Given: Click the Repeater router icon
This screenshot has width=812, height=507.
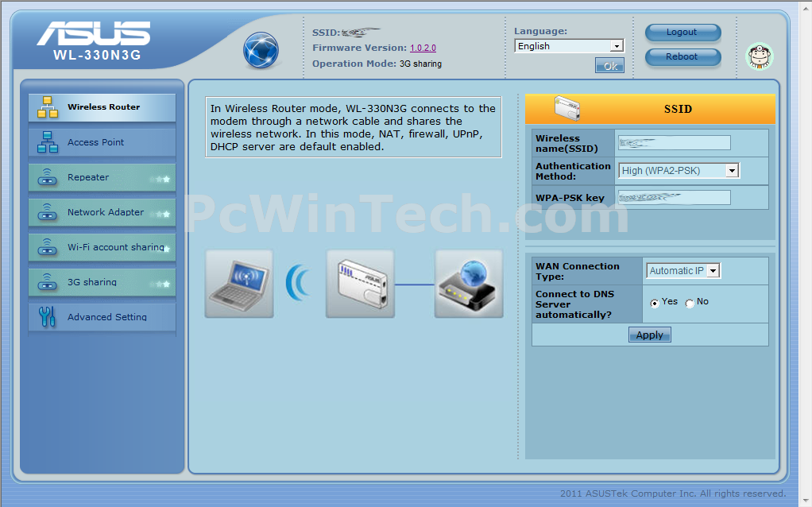Looking at the screenshot, I should pos(47,177).
